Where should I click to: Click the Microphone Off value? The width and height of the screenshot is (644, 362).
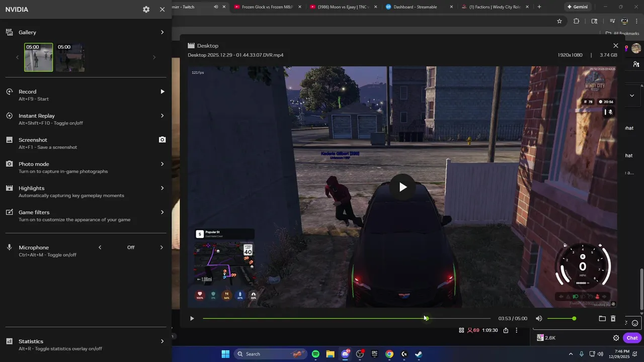[x=131, y=247]
